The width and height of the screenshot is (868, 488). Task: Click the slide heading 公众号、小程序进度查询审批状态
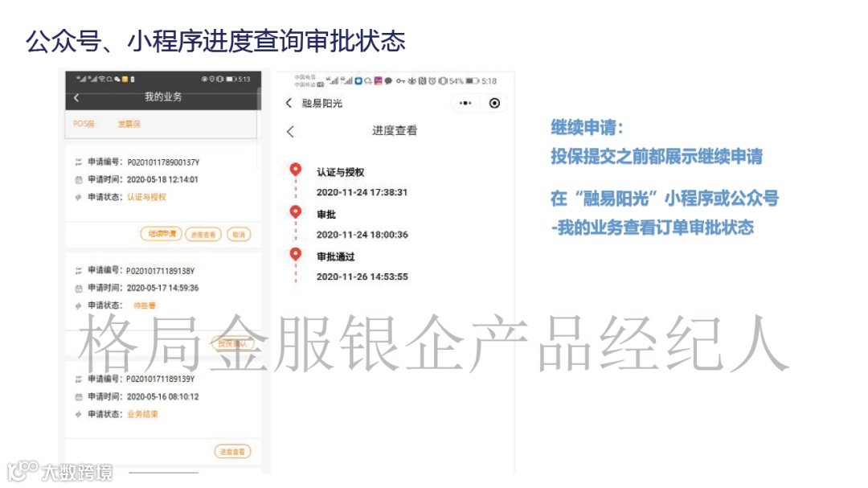tap(215, 41)
